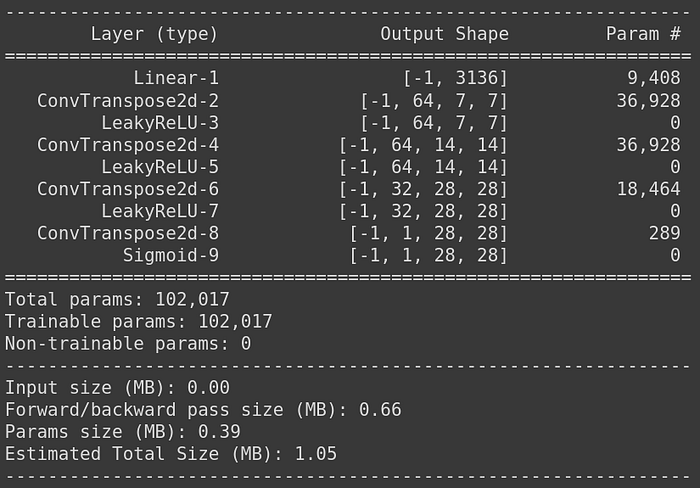Select the 18,464 parameter value

[648, 189]
